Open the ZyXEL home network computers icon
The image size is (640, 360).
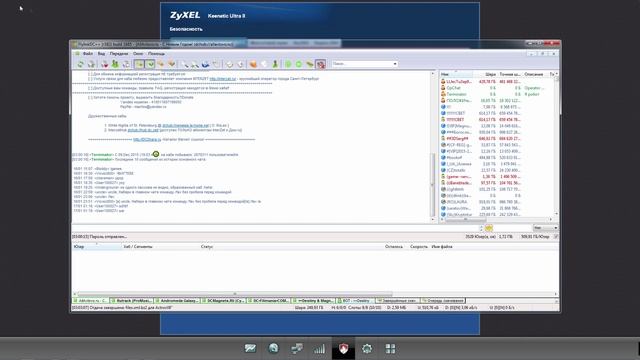[297, 348]
